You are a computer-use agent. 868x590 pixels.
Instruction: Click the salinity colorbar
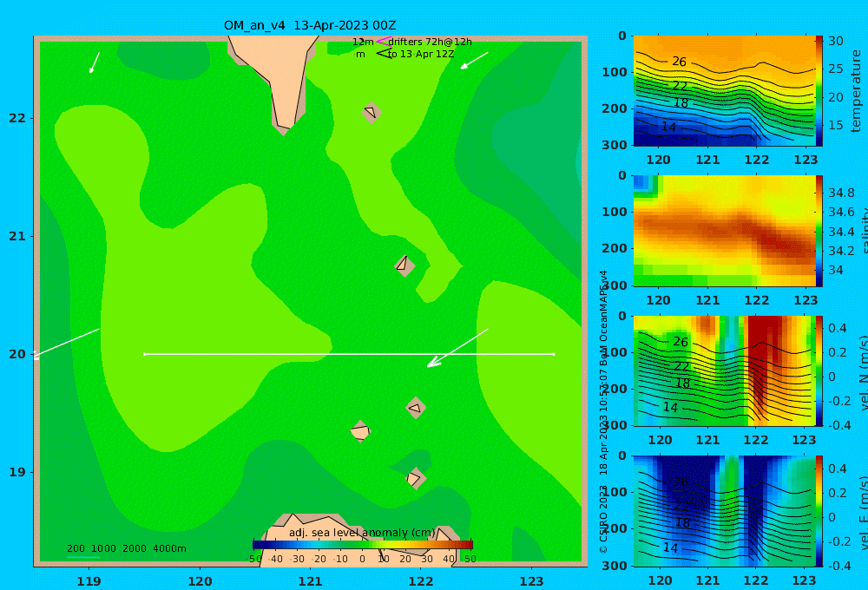coord(819,231)
